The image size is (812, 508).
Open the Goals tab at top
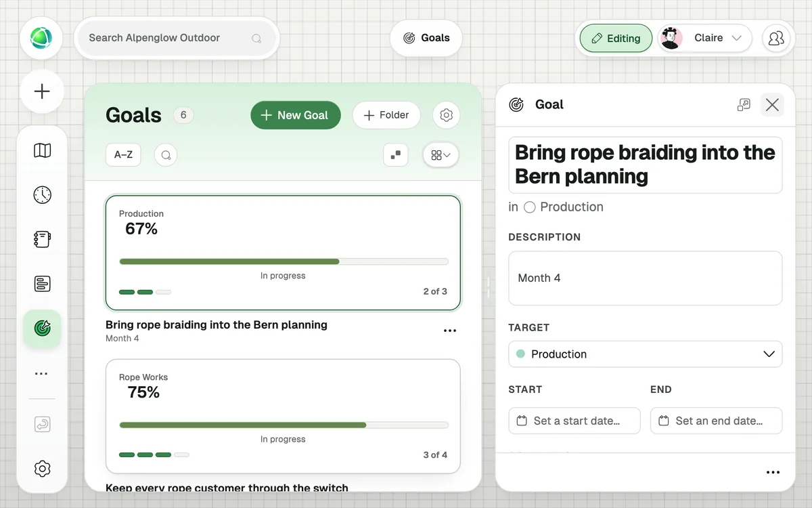tap(426, 38)
